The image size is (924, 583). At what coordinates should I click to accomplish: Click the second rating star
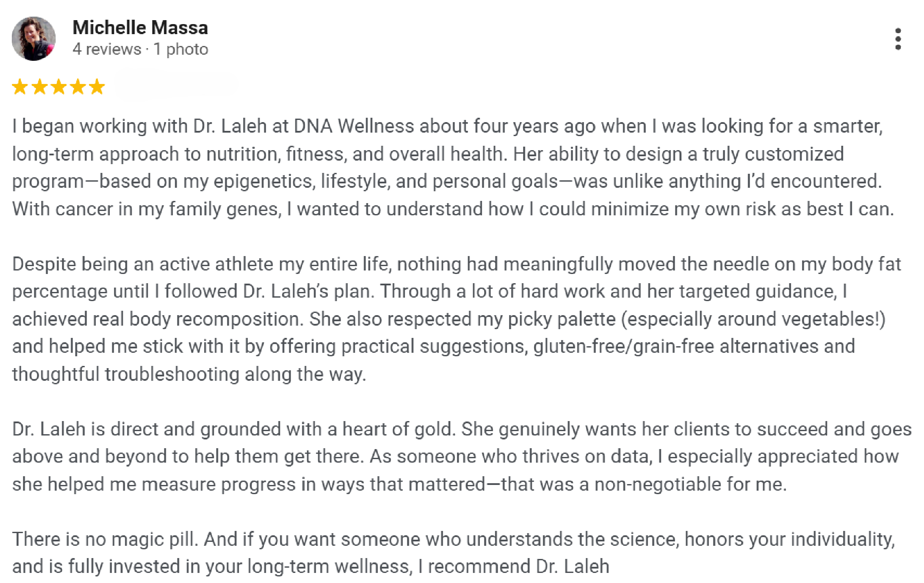coord(39,87)
